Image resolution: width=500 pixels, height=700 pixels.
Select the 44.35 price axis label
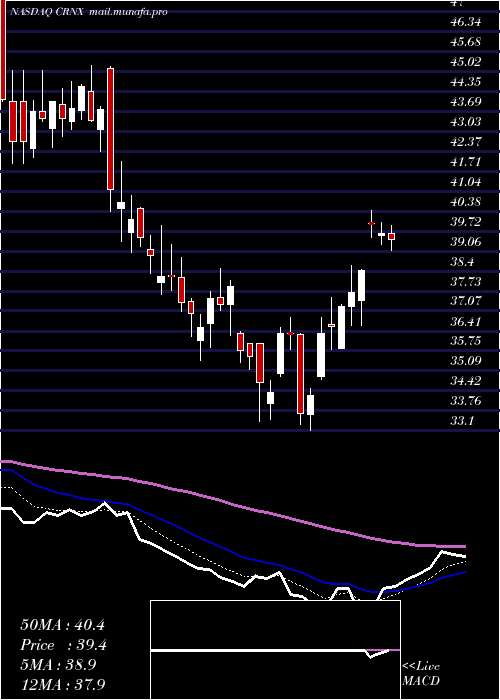pyautogui.click(x=467, y=82)
